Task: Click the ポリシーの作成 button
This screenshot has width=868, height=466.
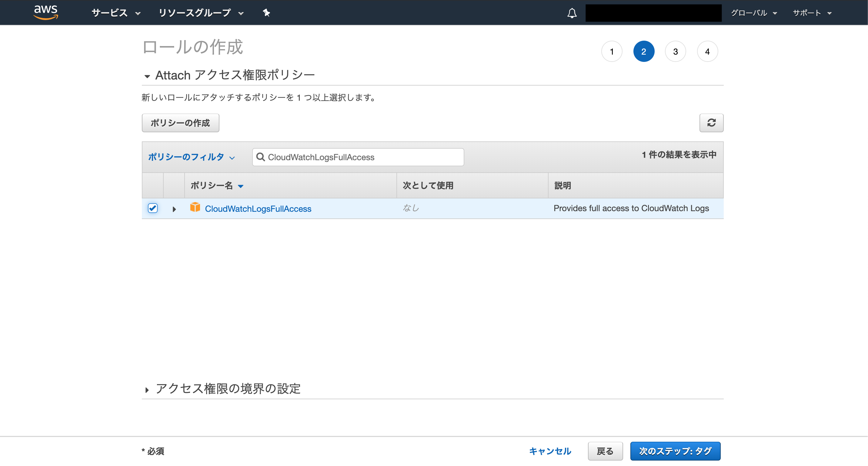Action: point(180,123)
